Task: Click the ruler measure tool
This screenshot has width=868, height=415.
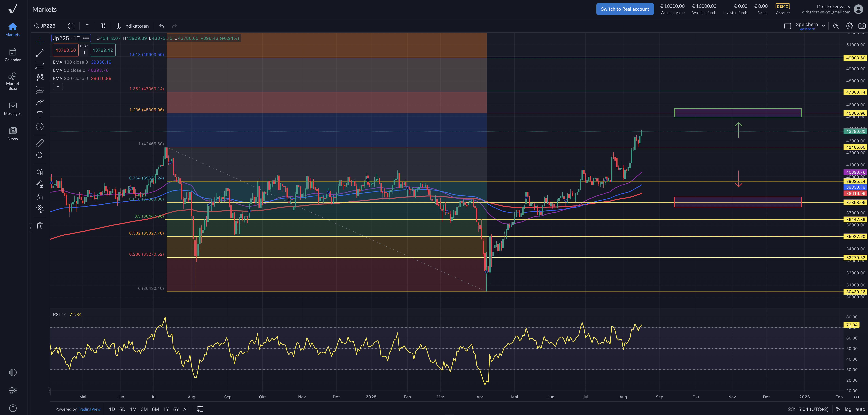Action: pyautogui.click(x=40, y=143)
